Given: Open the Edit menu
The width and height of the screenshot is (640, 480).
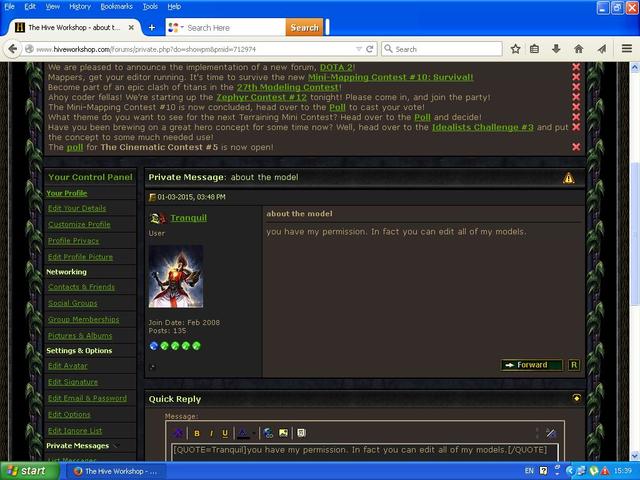Looking at the screenshot, I should click(30, 7).
